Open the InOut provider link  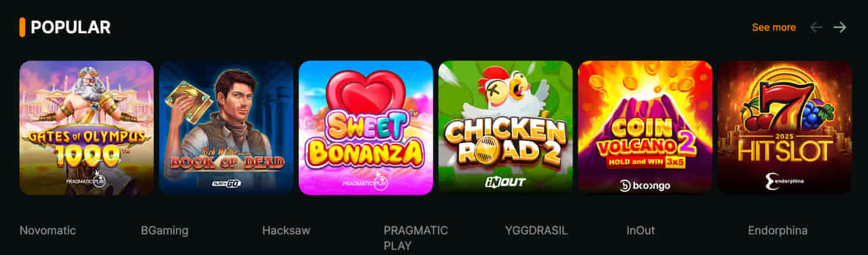[x=641, y=230]
